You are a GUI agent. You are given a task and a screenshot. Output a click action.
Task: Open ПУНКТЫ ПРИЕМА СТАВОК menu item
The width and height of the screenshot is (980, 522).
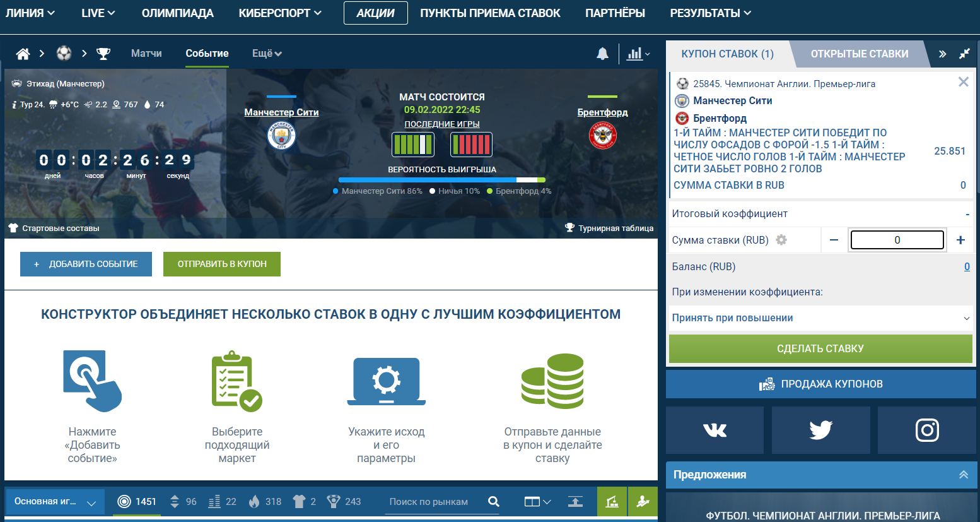pyautogui.click(x=490, y=13)
